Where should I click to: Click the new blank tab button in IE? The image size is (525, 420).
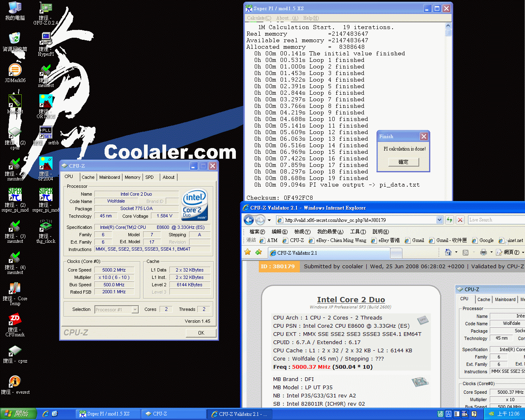click(x=396, y=253)
